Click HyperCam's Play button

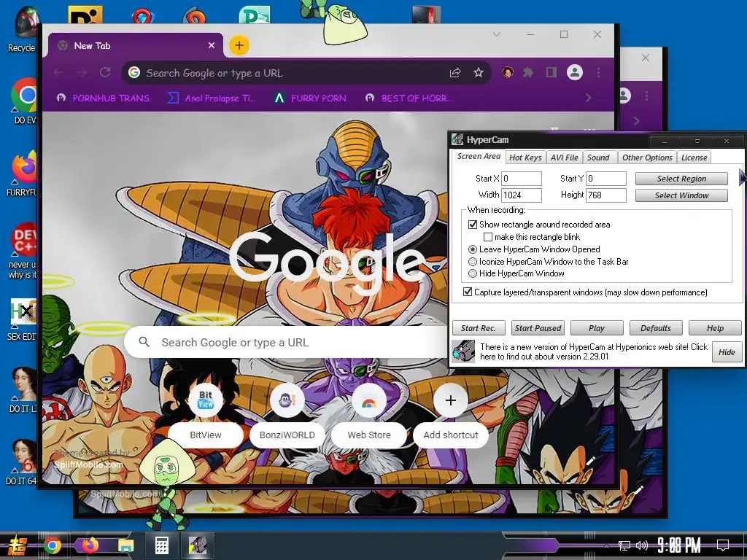[597, 328]
